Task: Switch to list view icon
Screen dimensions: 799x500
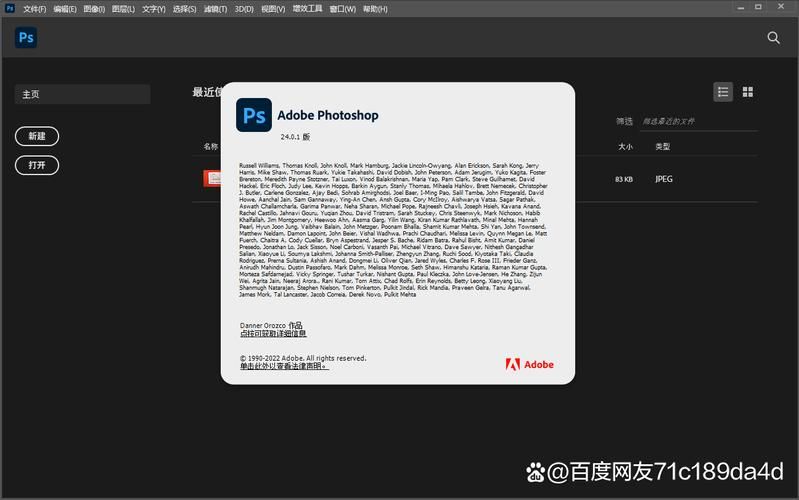Action: [723, 92]
